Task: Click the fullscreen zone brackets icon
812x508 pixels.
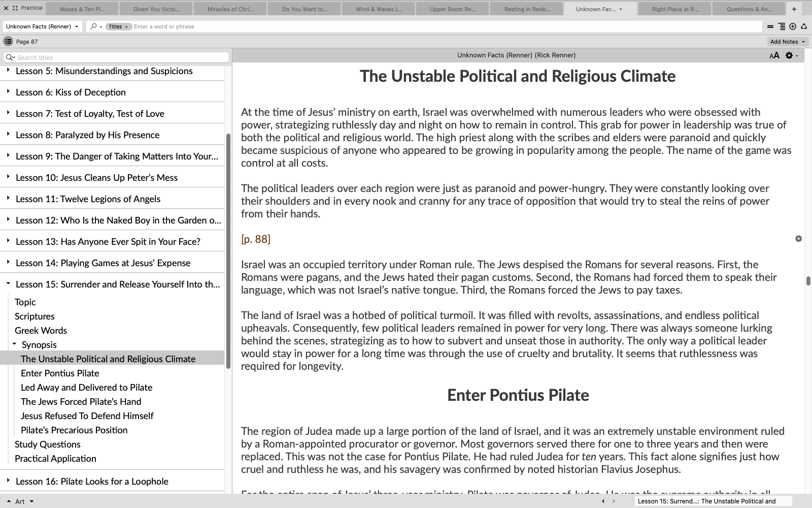Action: [15, 8]
